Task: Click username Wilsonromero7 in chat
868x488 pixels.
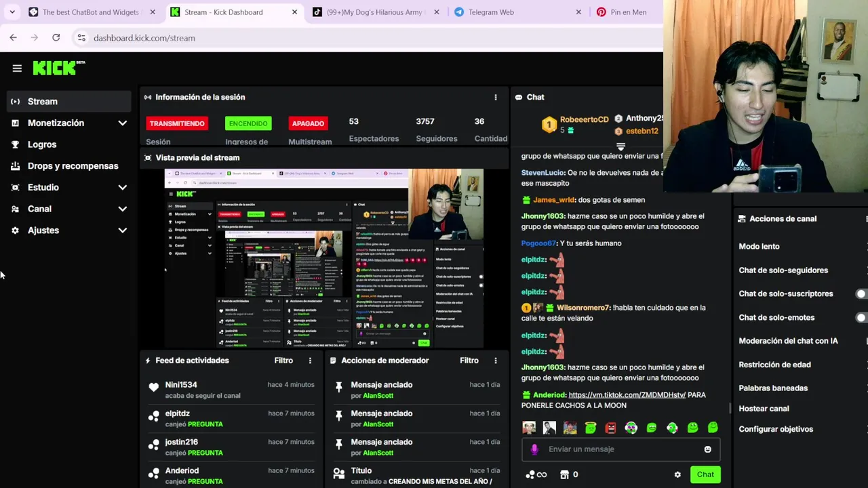Action: pyautogui.click(x=583, y=308)
